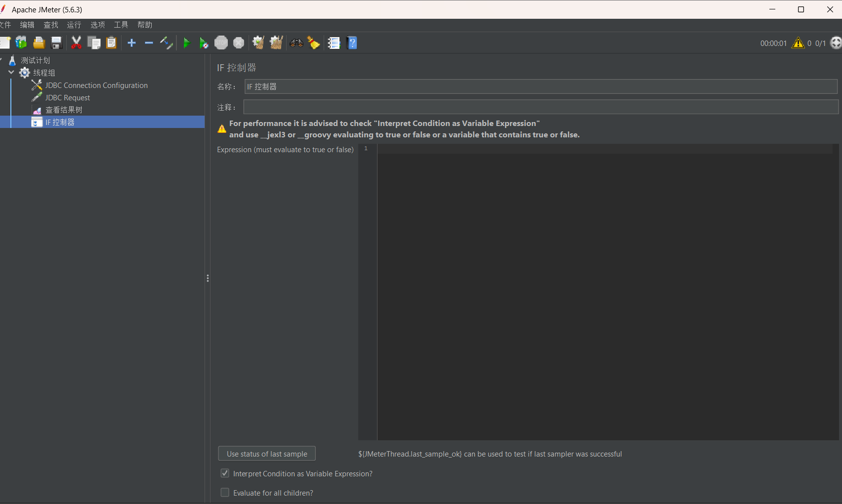
Task: Open the 查找 menu
Action: pyautogui.click(x=51, y=25)
